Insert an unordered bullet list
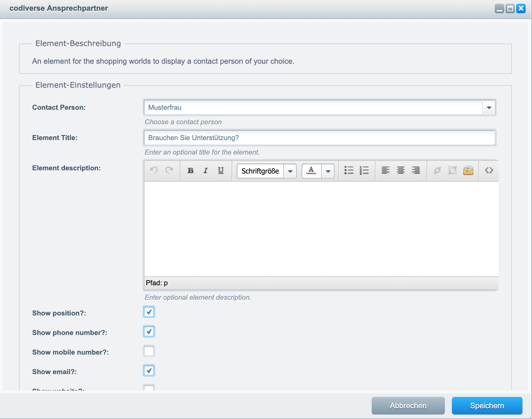 [x=349, y=170]
